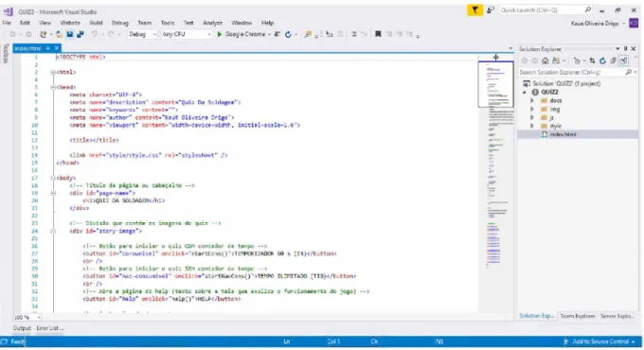Expand the img folder
Image resolution: width=644 pixels, height=350 pixels.
532,109
